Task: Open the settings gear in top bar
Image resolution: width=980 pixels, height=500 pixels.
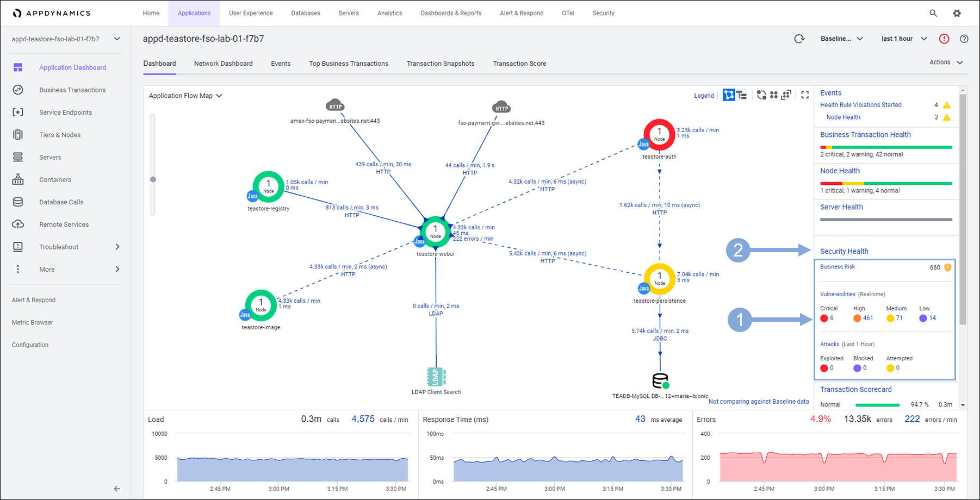Action: (x=957, y=13)
